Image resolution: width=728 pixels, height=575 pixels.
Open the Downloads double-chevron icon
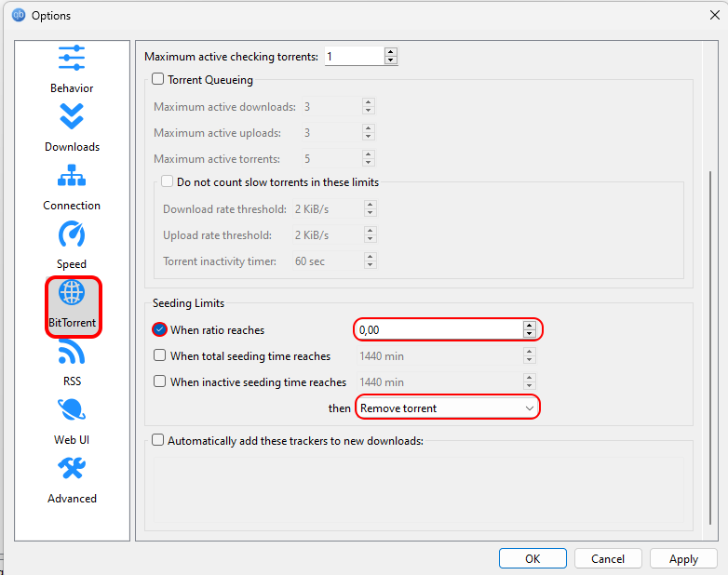pyautogui.click(x=72, y=116)
